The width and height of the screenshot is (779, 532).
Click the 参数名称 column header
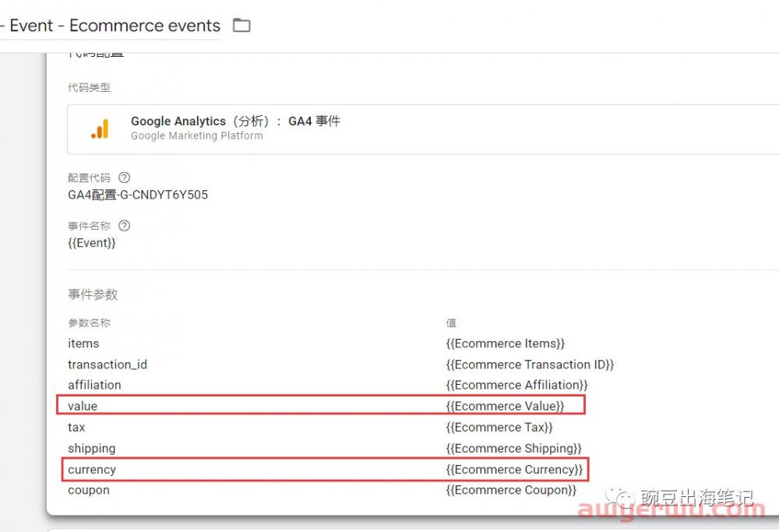click(89, 323)
